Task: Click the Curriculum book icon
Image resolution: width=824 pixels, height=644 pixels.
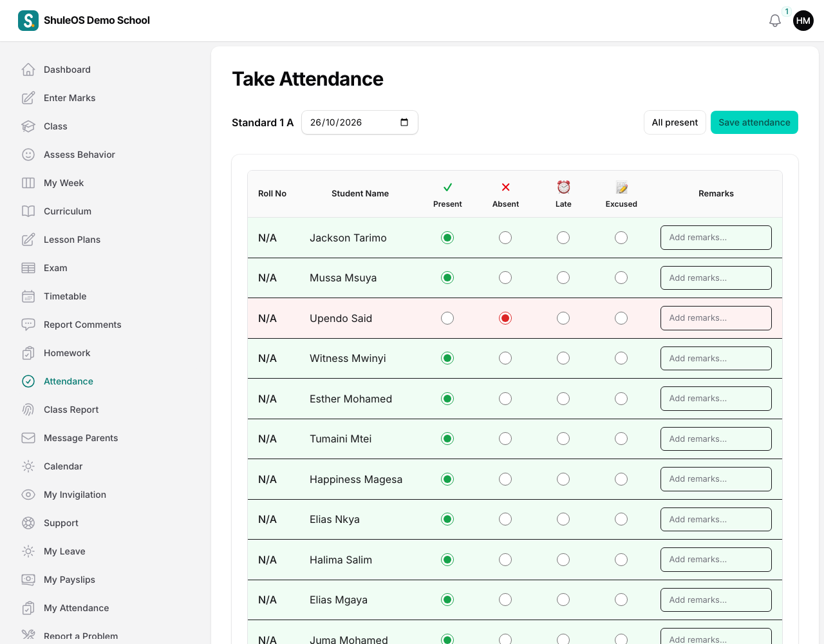Action: coord(28,211)
